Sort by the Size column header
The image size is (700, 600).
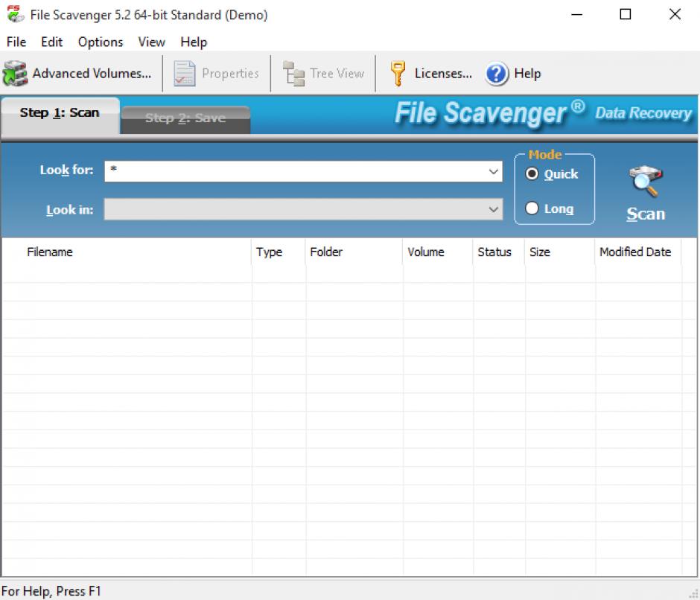(560, 252)
